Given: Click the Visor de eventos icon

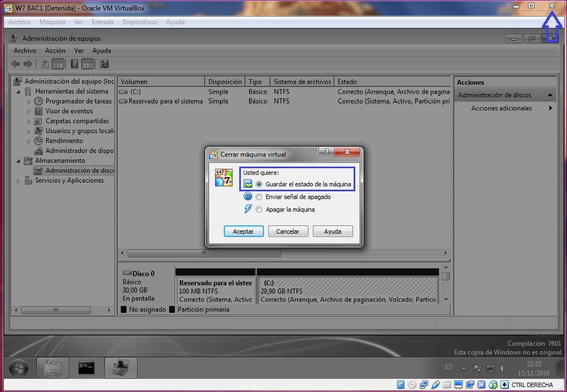Looking at the screenshot, I should [38, 111].
